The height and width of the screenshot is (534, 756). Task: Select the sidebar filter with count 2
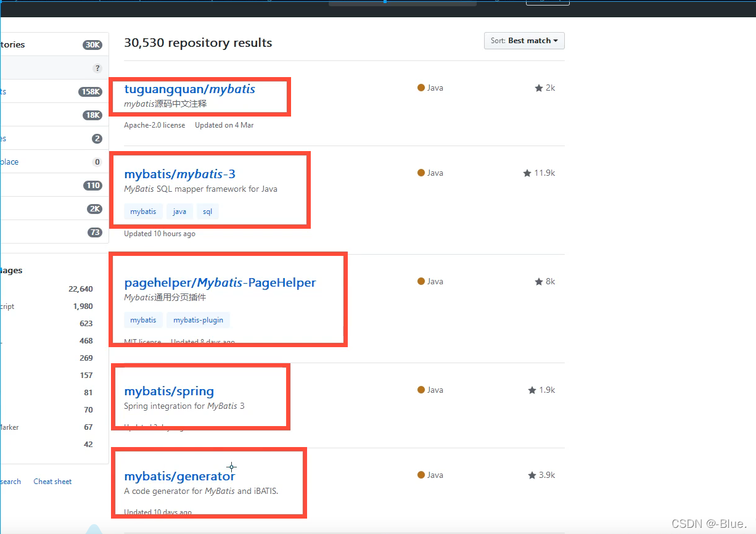[54, 138]
